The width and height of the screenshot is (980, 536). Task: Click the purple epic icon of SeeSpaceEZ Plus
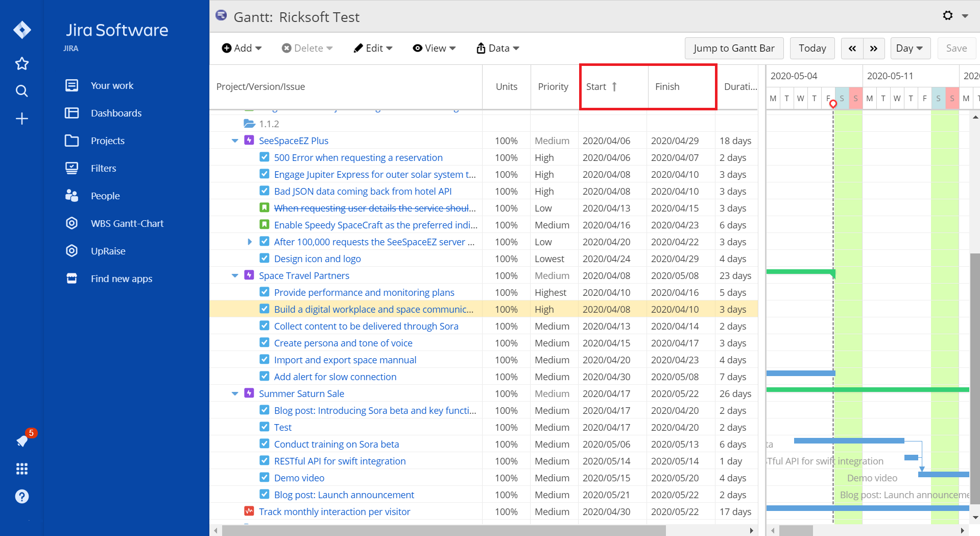pos(249,140)
